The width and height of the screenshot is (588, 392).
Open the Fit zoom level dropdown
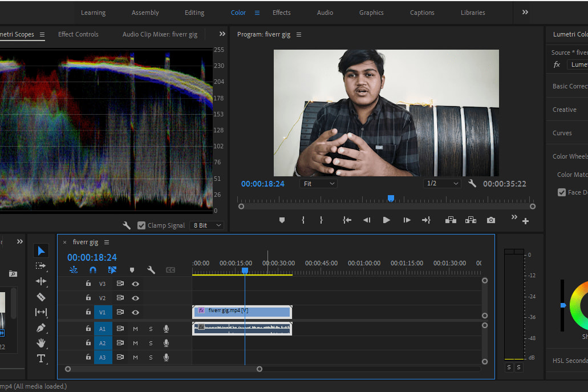click(318, 184)
